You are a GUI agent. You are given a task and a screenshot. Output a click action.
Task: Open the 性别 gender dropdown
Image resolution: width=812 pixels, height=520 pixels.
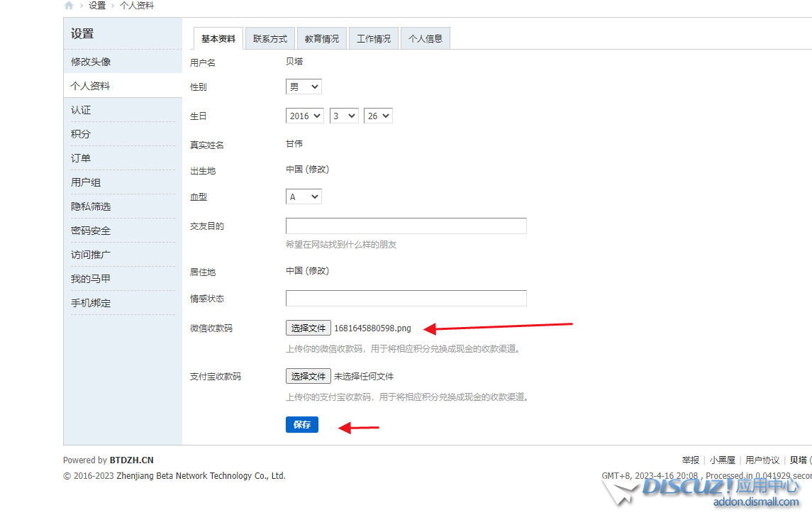(x=303, y=86)
